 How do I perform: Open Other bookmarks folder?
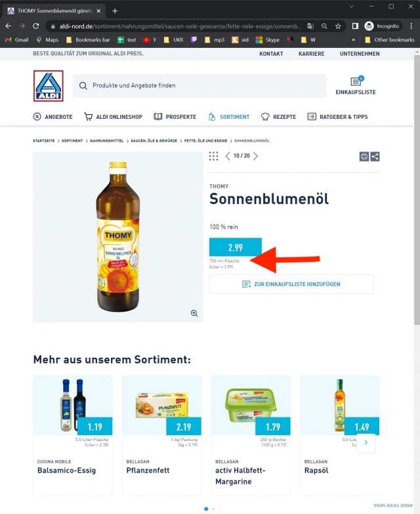[390, 39]
